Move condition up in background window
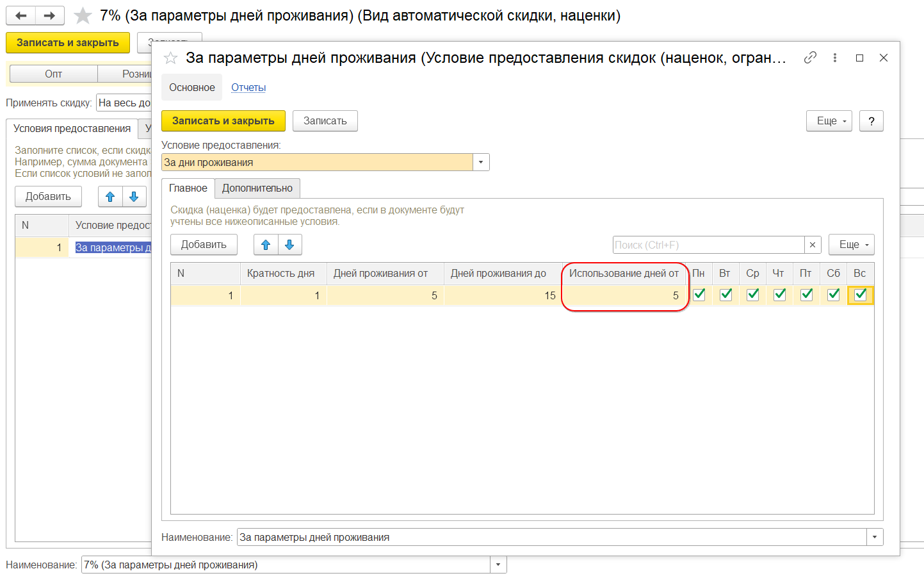 tap(110, 197)
